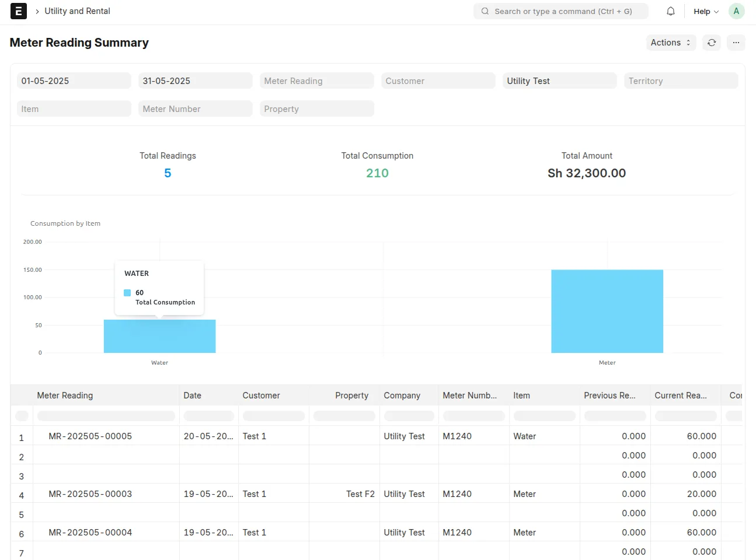Filter the Date column
Image resolution: width=756 pixels, height=560 pixels.
click(x=209, y=416)
